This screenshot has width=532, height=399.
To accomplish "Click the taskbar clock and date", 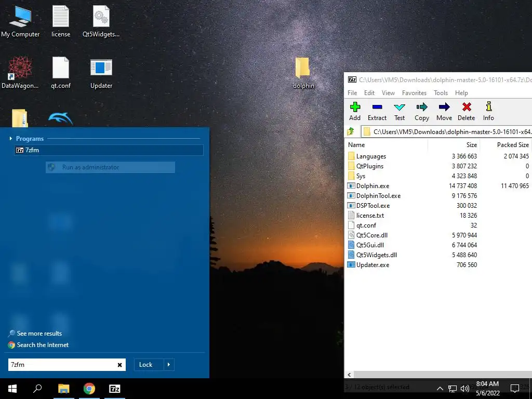I will point(487,389).
